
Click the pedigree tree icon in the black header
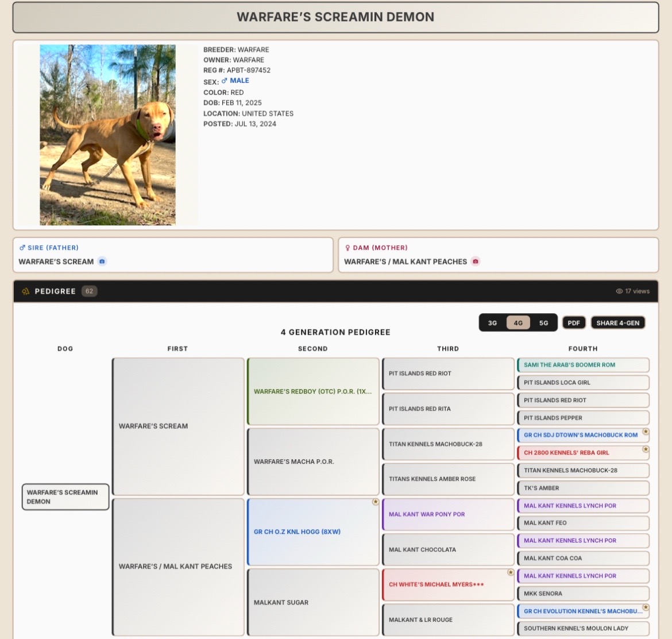tap(26, 291)
